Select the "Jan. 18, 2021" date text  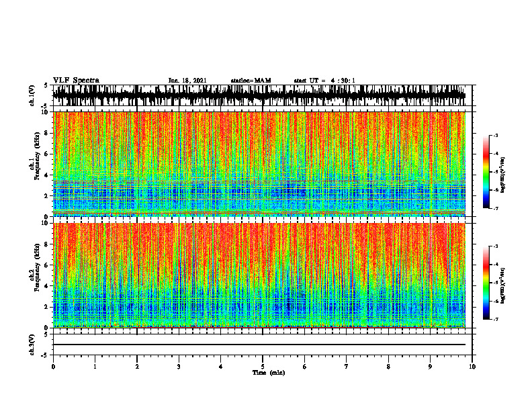[x=187, y=81]
